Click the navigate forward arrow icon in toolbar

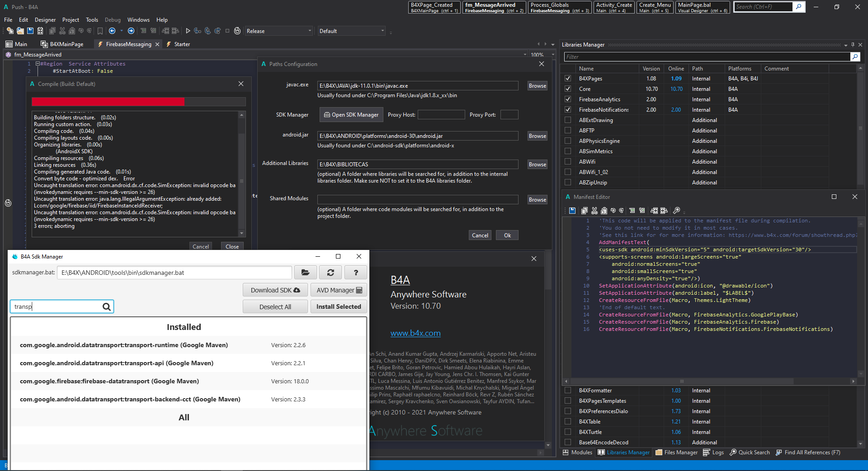131,31
